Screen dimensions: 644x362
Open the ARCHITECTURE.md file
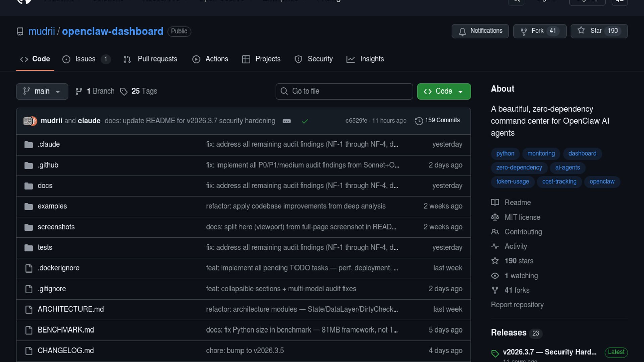[70, 309]
